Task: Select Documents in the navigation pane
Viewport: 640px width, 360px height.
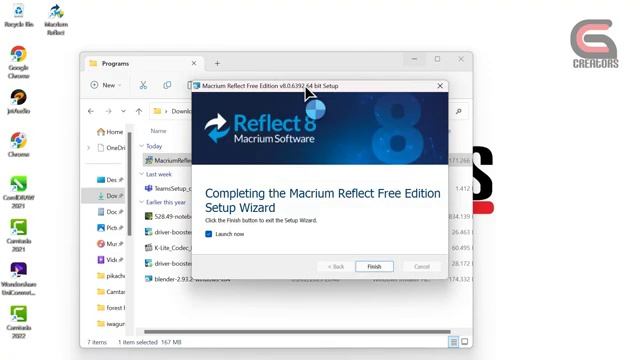Action: pos(110,212)
